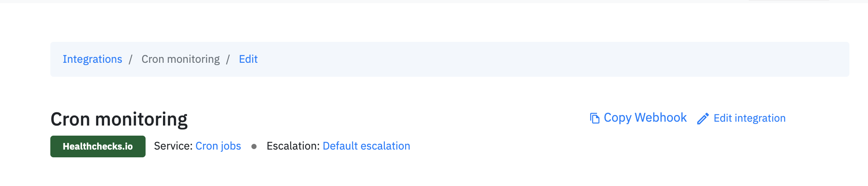
Task: Select the Edit breadcrumb link
Action: pos(248,59)
